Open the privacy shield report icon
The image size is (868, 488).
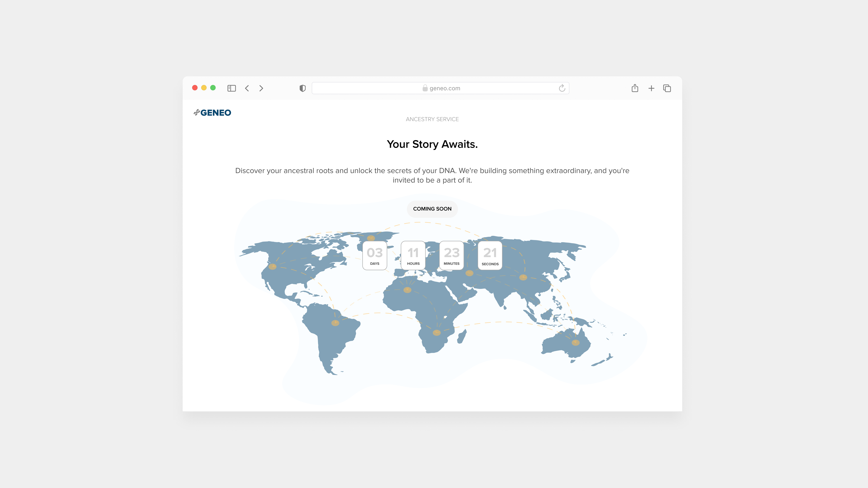coord(303,88)
